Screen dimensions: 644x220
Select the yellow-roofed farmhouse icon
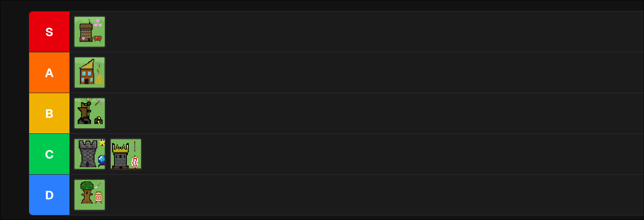(90, 72)
